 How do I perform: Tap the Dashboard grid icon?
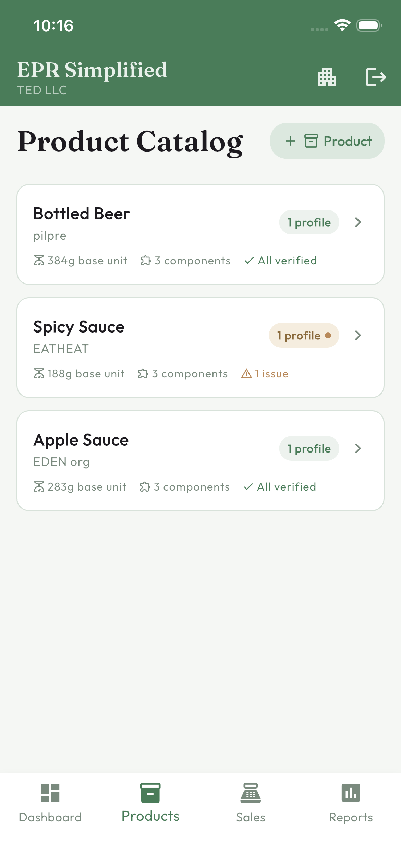[50, 793]
